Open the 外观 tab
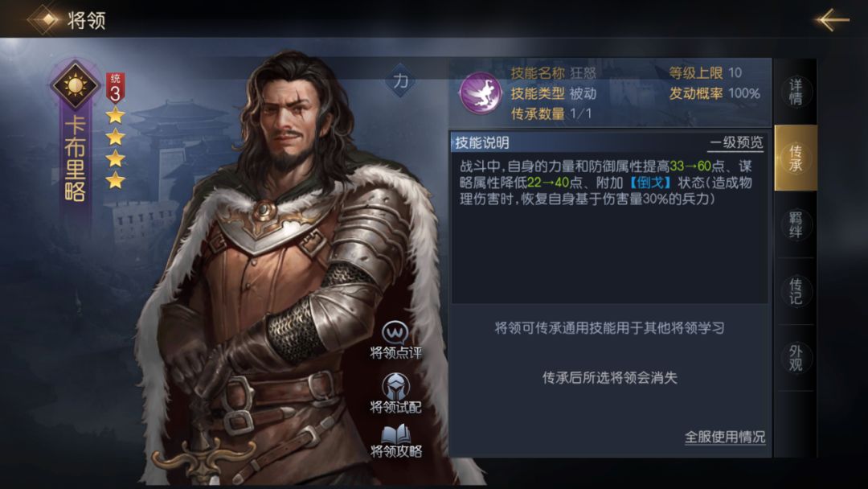Image resolution: width=868 pixels, height=489 pixels. (x=796, y=358)
